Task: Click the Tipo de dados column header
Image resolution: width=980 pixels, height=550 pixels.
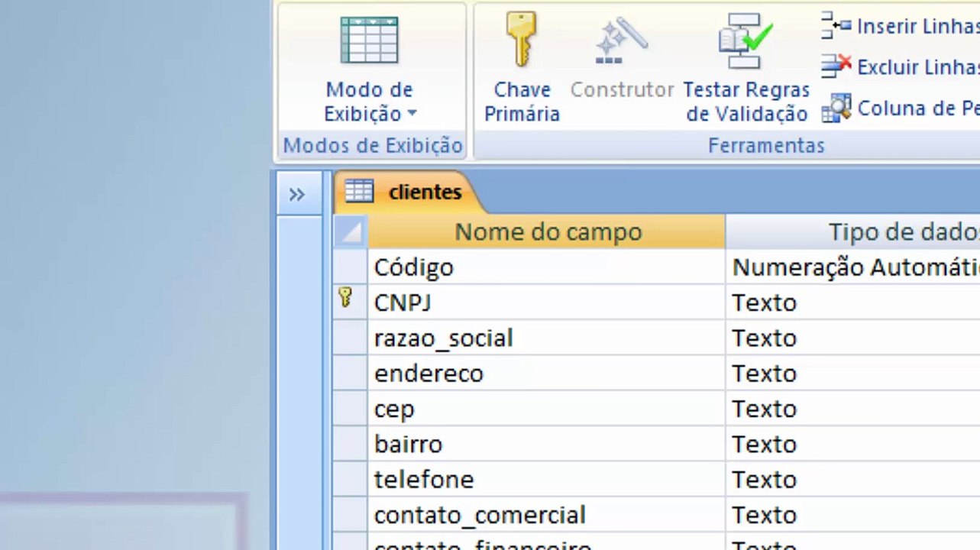Action: (x=852, y=231)
